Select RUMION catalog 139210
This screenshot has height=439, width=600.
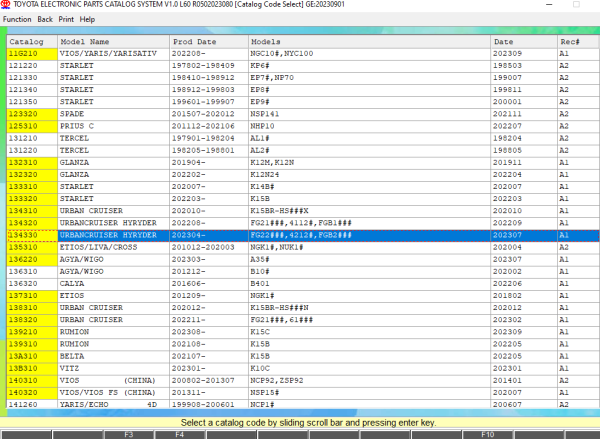click(32, 332)
